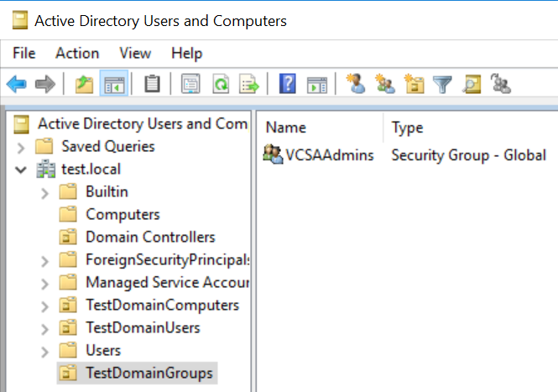This screenshot has height=392, width=558.
Task: Go up one level with folder icon
Action: pyautogui.click(x=84, y=84)
